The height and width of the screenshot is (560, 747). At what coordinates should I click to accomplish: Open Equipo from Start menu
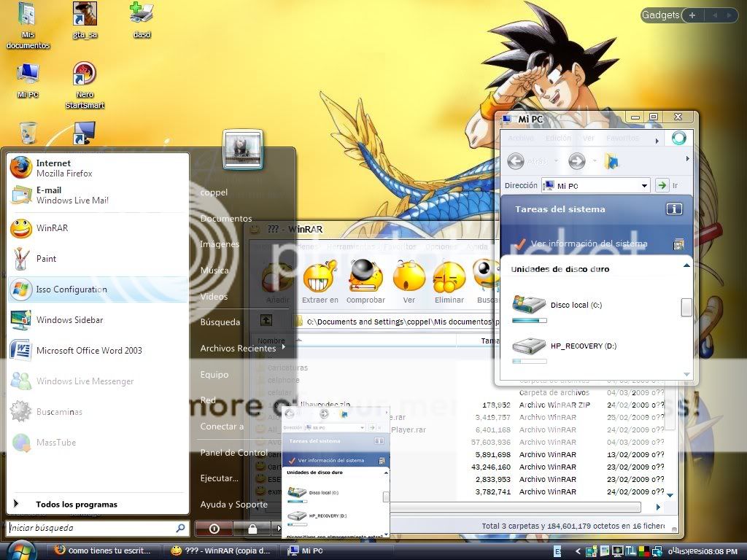pos(214,374)
